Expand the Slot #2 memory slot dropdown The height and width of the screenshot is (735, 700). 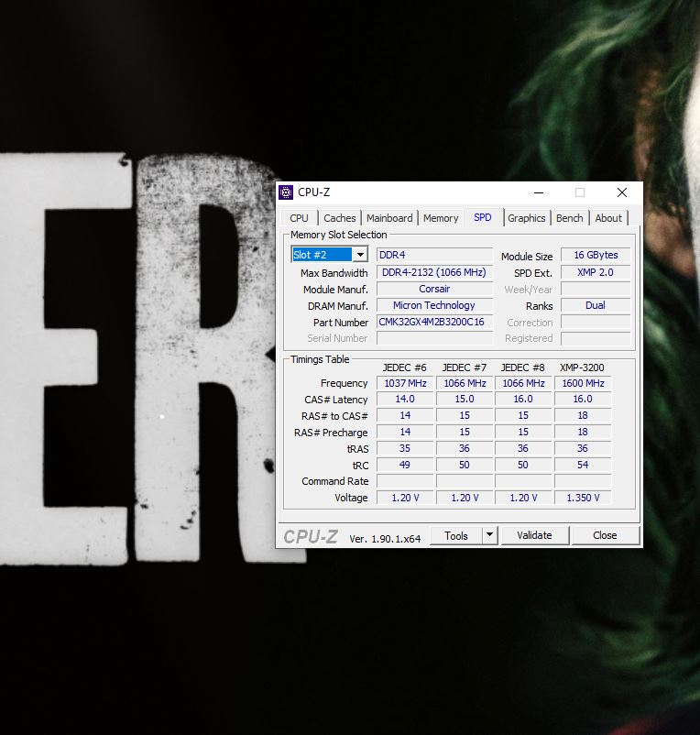(360, 255)
